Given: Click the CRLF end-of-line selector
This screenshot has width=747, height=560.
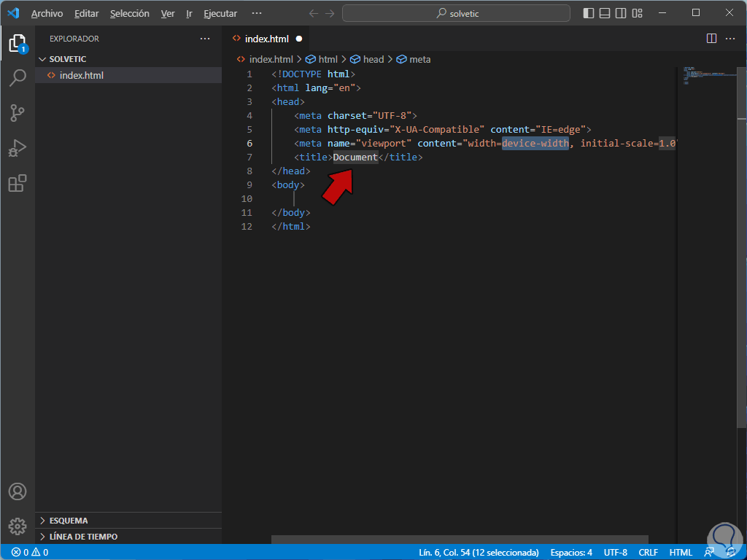Looking at the screenshot, I should pos(648,552).
